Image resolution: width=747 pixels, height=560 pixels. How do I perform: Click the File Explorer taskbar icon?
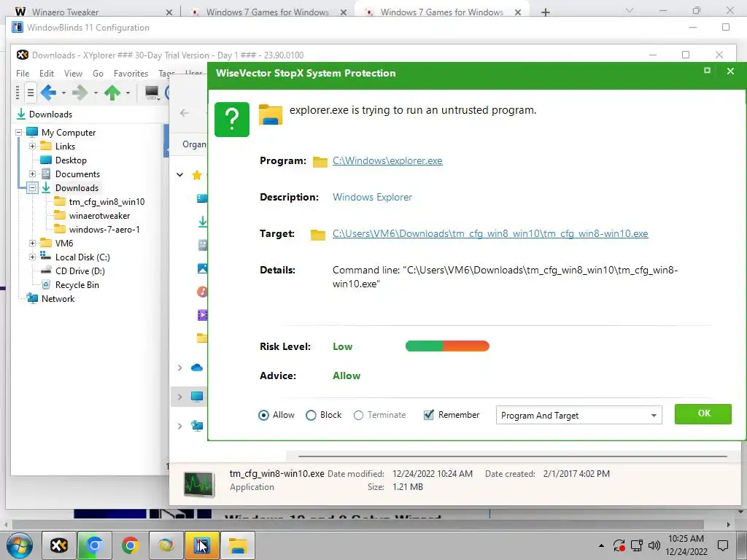coord(238,545)
